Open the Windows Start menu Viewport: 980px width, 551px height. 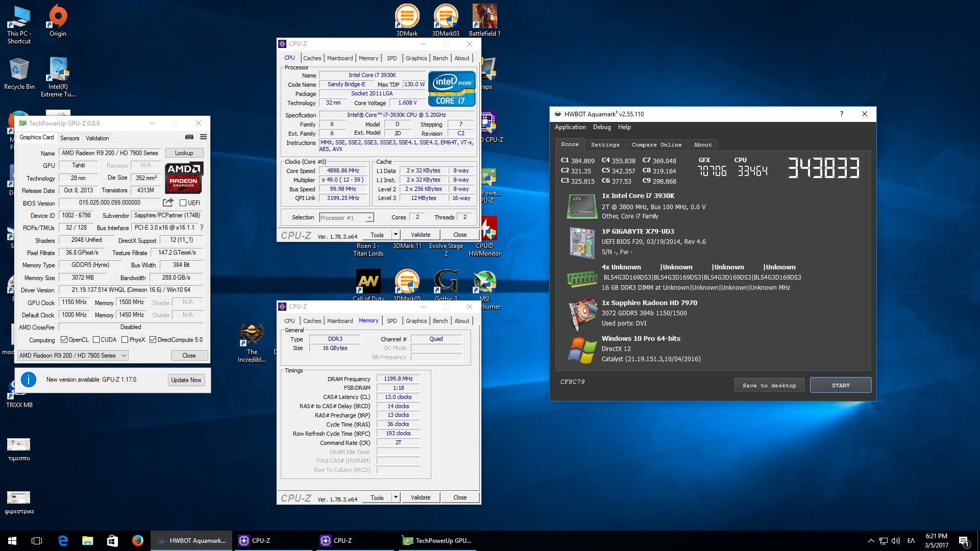[12, 541]
